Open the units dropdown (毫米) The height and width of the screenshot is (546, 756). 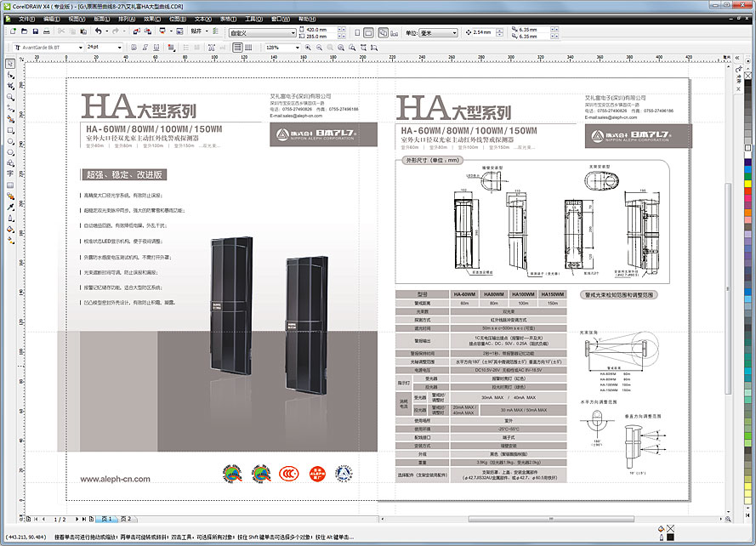[x=454, y=33]
